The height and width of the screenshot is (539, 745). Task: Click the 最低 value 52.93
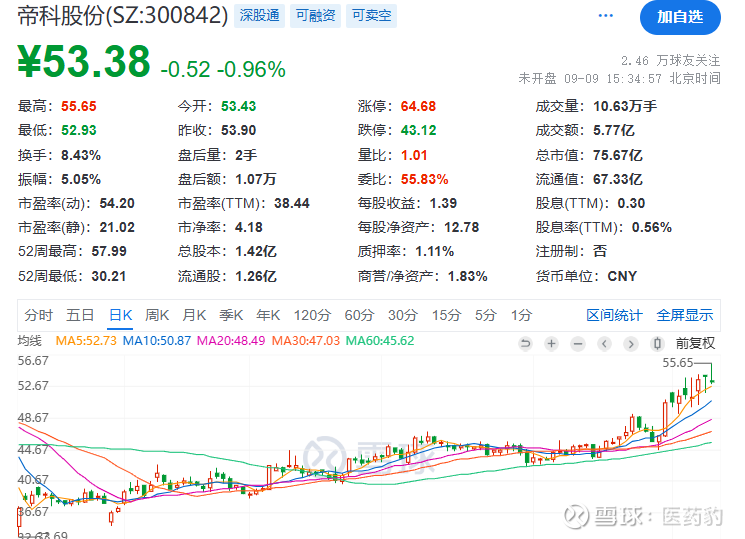pos(79,130)
